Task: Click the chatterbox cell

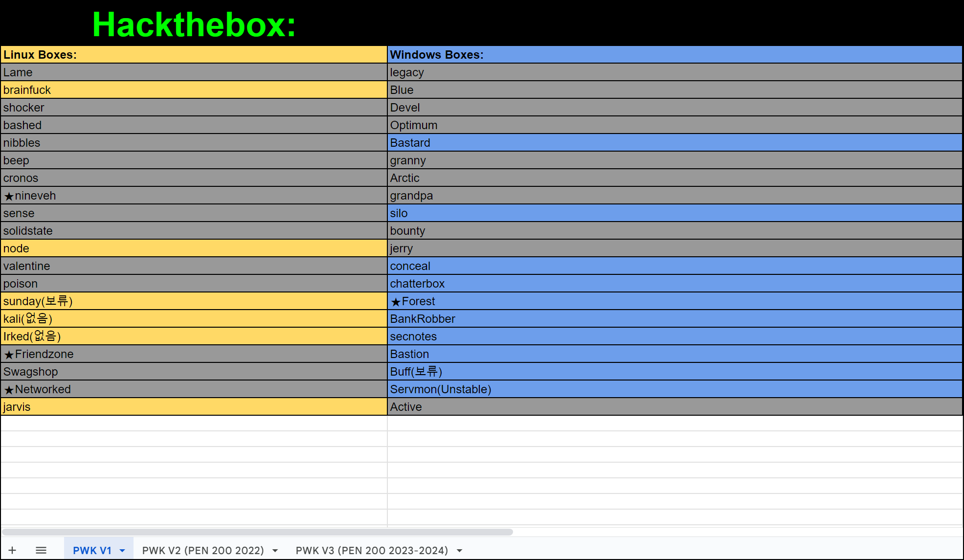Action: click(675, 284)
